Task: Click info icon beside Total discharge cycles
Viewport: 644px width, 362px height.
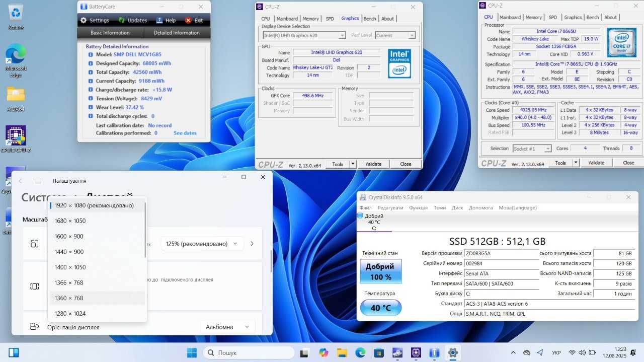Action: pyautogui.click(x=91, y=116)
